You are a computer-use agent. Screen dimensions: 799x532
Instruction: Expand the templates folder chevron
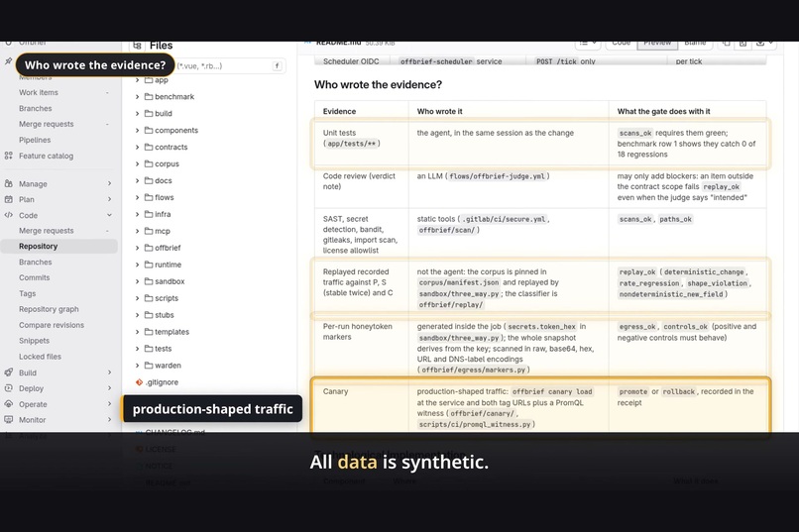pyautogui.click(x=137, y=332)
